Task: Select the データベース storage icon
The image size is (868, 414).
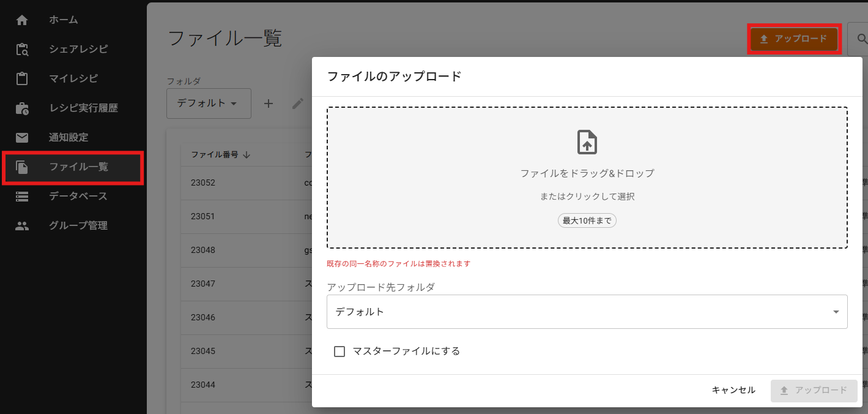Action: (22, 196)
